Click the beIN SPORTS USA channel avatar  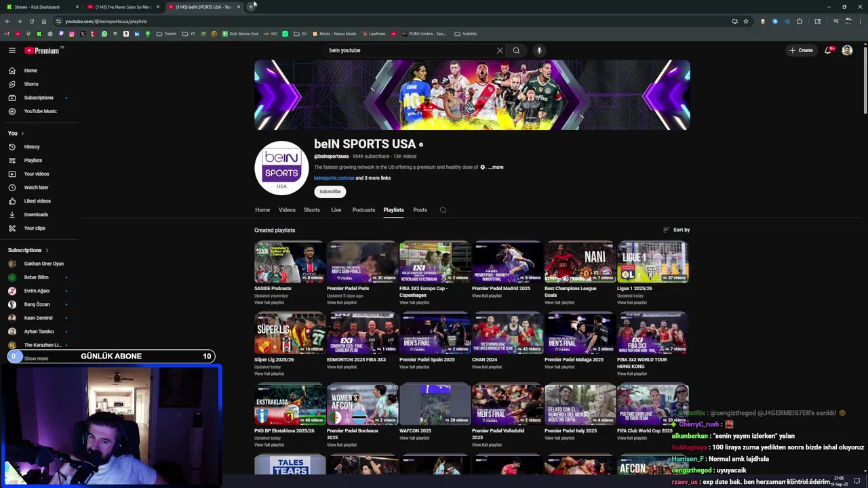[281, 168]
